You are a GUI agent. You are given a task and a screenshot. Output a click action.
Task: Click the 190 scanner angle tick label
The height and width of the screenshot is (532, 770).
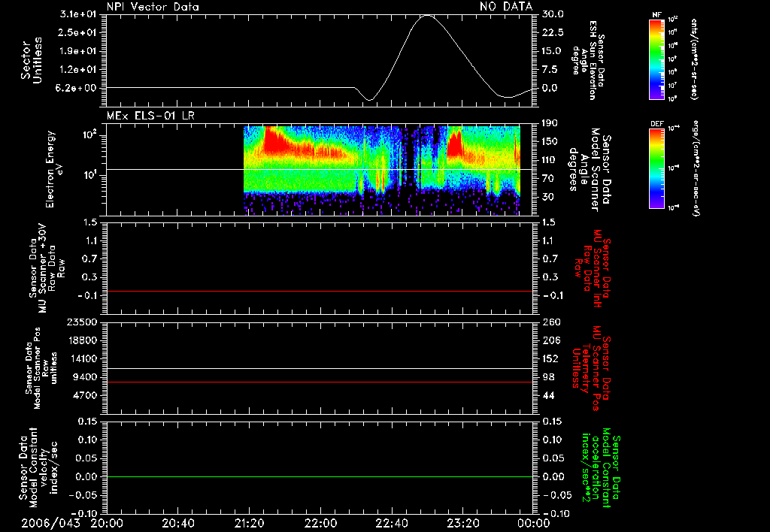point(550,123)
